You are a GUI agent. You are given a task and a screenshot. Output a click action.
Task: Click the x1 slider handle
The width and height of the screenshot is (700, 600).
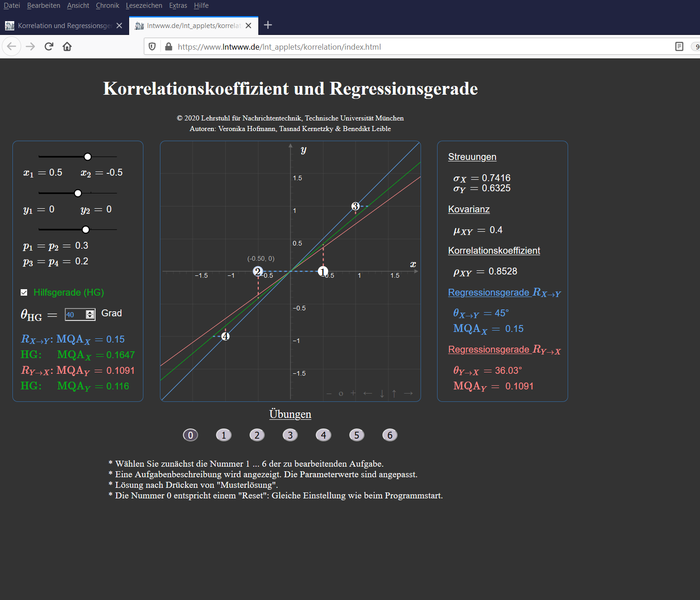click(x=88, y=157)
